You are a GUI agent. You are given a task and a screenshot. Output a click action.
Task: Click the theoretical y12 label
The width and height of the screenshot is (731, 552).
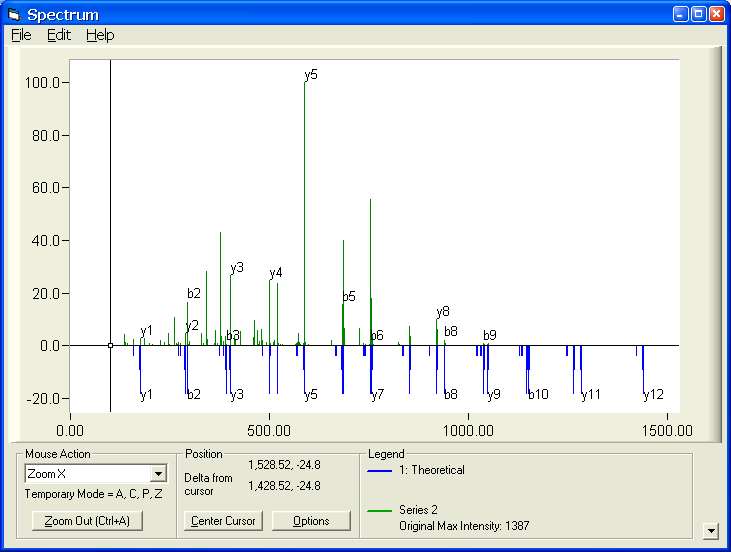tap(654, 395)
